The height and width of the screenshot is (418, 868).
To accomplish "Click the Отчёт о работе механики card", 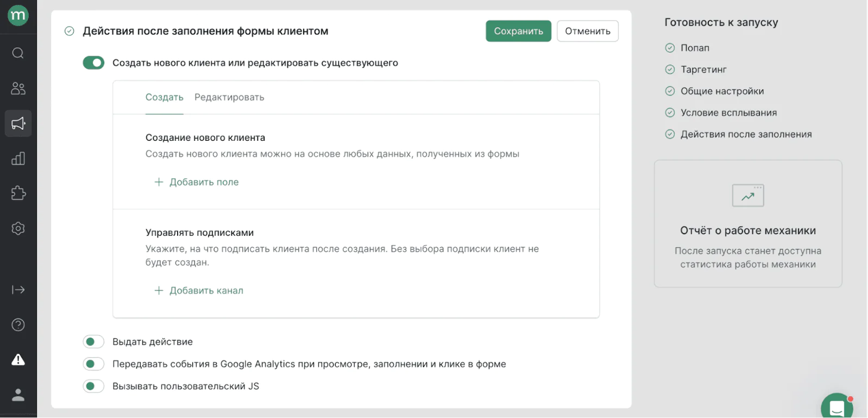I will pos(748,223).
